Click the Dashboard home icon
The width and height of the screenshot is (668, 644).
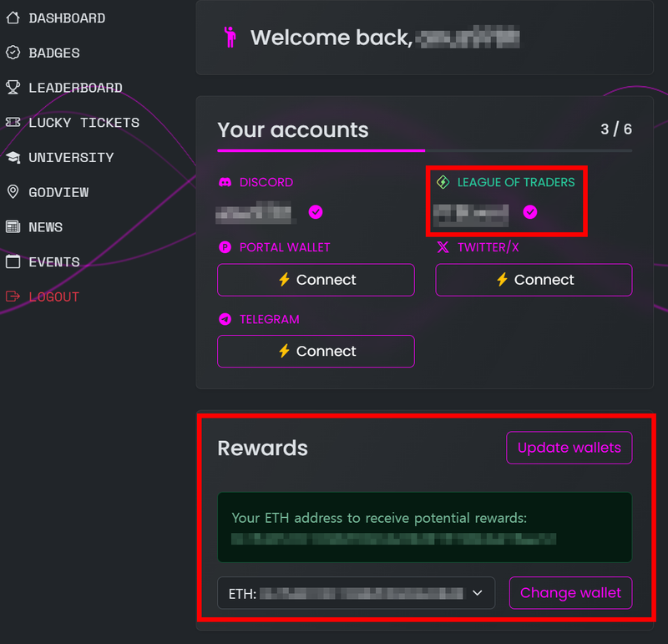click(13, 18)
